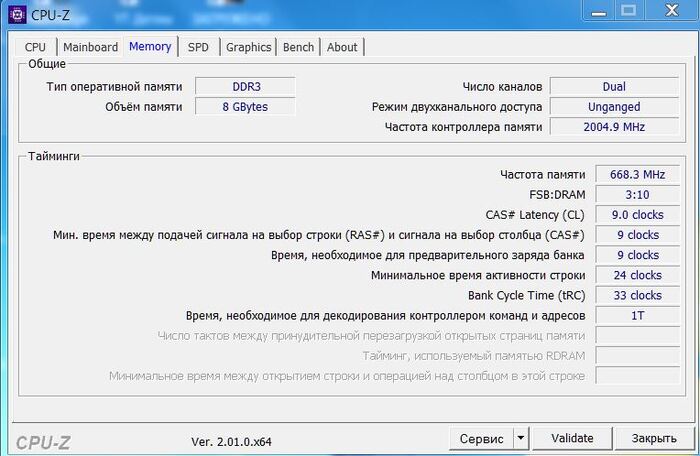Click the Объём памяти label

144,107
